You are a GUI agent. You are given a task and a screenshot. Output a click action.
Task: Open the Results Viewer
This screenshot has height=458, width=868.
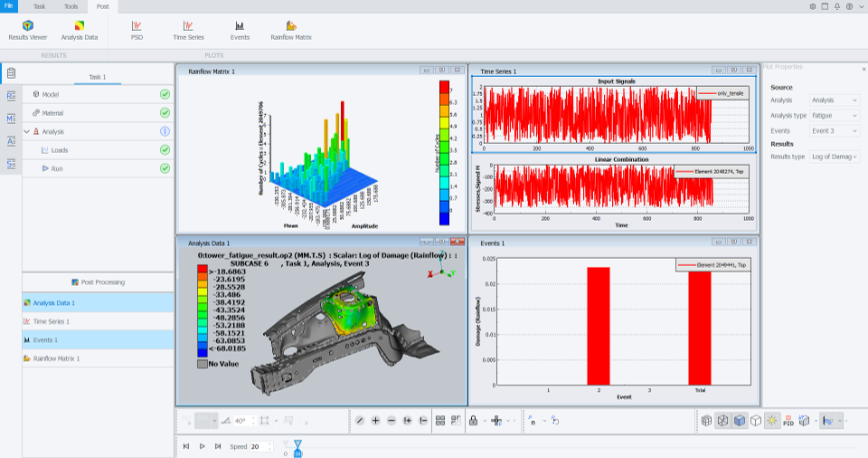point(27,30)
